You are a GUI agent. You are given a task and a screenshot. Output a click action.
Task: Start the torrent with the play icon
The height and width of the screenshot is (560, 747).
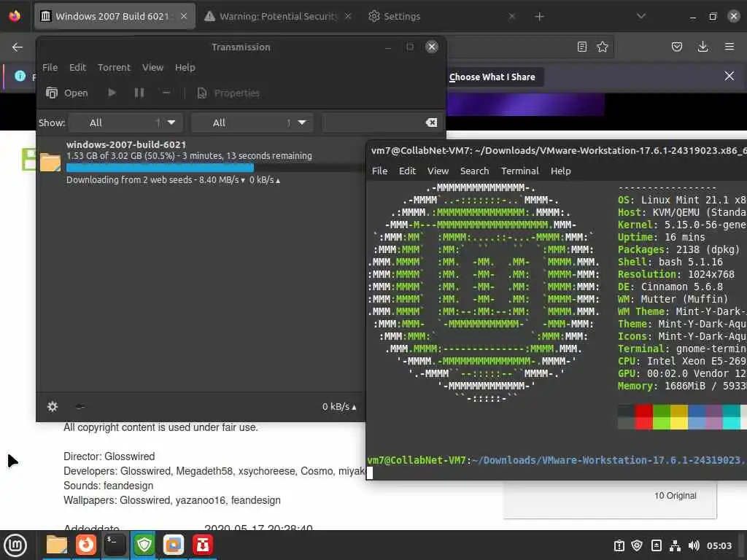click(x=112, y=93)
